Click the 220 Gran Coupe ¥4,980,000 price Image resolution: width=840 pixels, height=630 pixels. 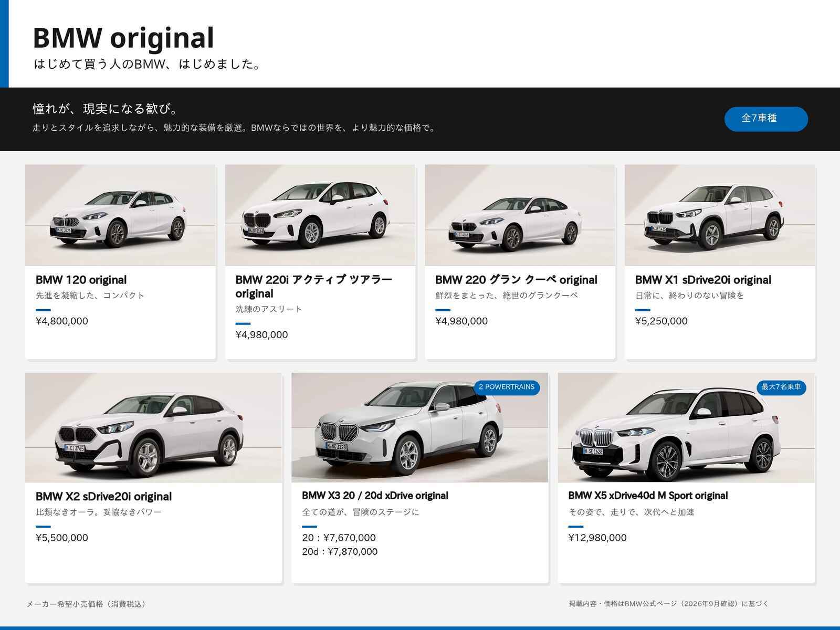(x=461, y=321)
